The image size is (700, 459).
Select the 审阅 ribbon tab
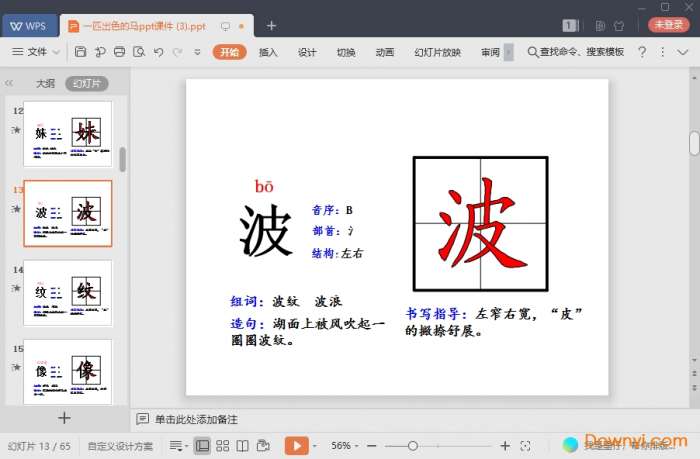pos(490,52)
